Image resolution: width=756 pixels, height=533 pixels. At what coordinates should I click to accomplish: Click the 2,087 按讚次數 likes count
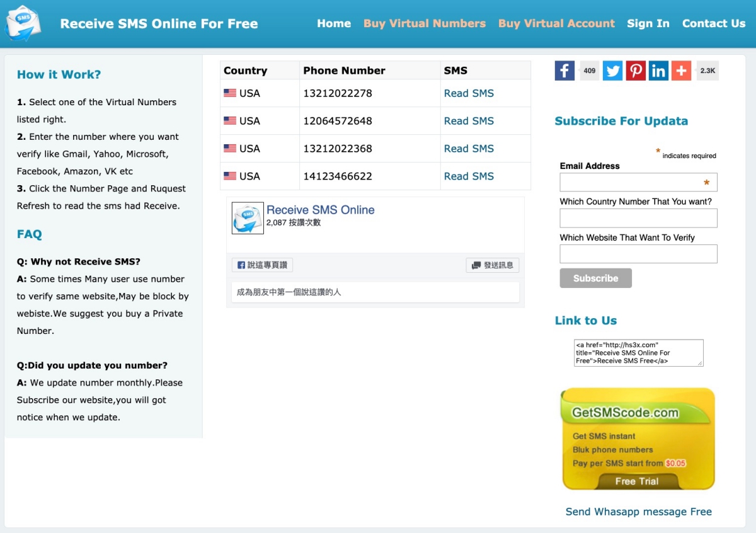(x=294, y=222)
